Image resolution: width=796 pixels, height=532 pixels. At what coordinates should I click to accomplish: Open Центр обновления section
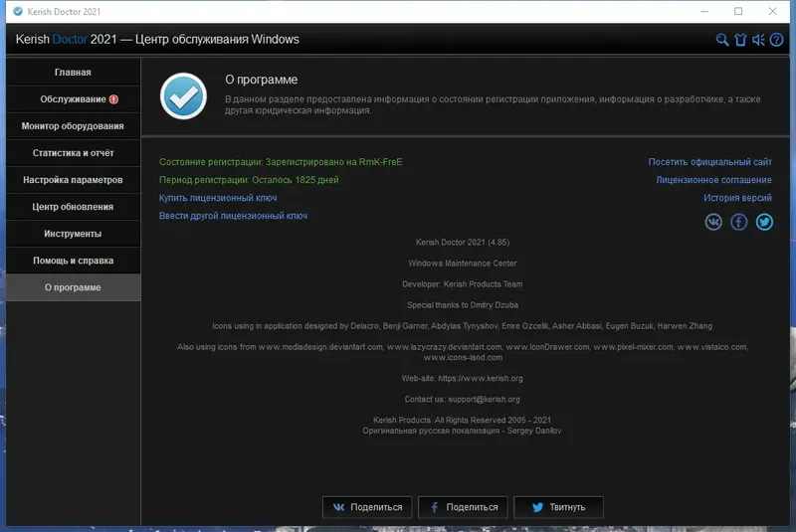point(73,207)
